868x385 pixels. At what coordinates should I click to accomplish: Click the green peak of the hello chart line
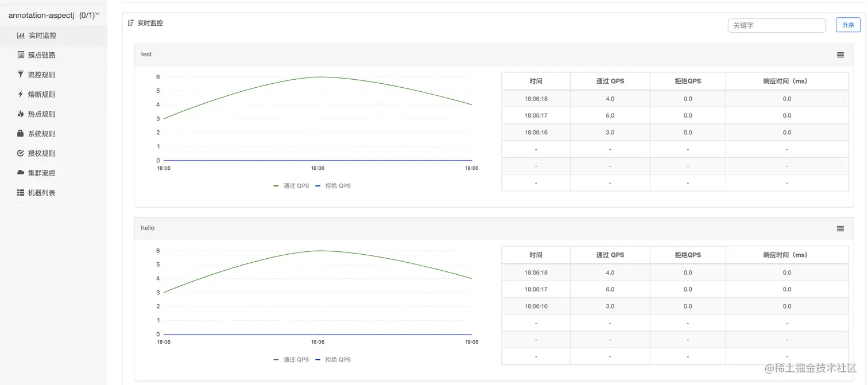click(x=318, y=251)
